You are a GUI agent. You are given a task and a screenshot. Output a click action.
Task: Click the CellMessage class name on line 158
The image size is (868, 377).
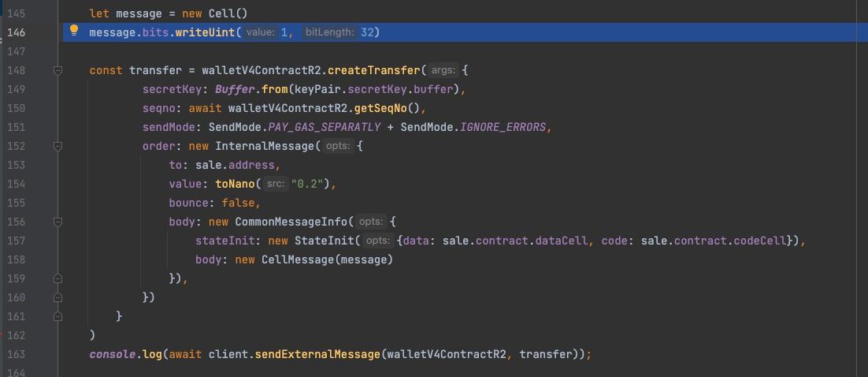[x=299, y=259]
